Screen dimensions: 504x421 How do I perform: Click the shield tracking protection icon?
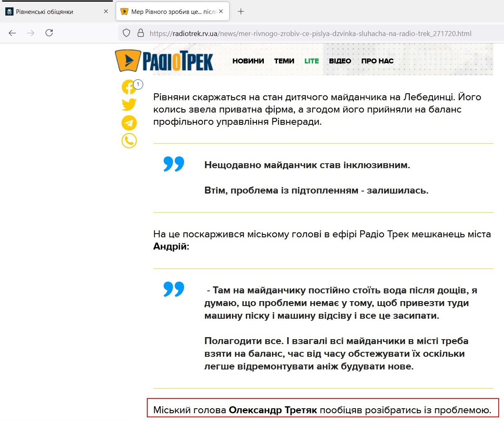click(x=126, y=33)
